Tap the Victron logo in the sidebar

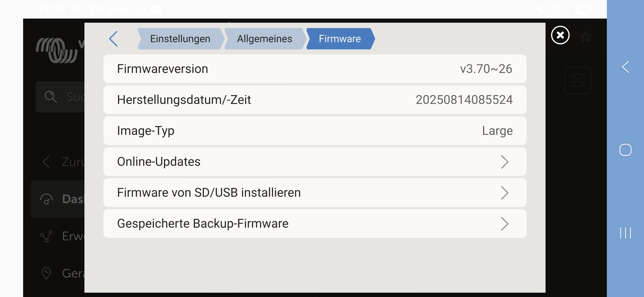pos(57,50)
